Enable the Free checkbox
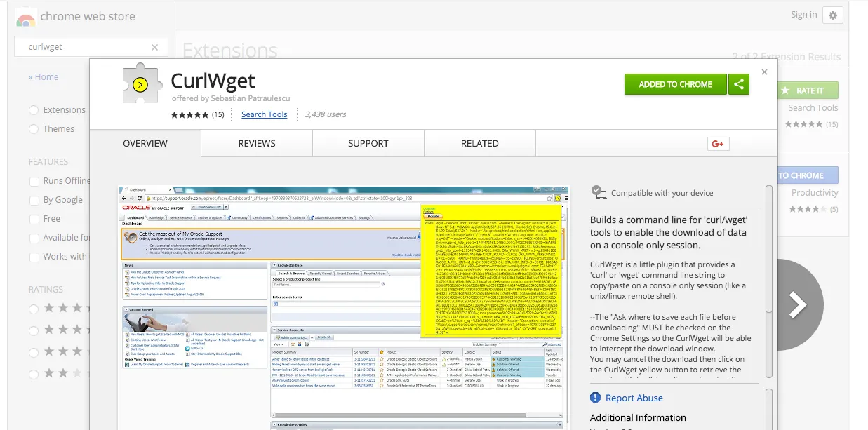 pos(34,219)
